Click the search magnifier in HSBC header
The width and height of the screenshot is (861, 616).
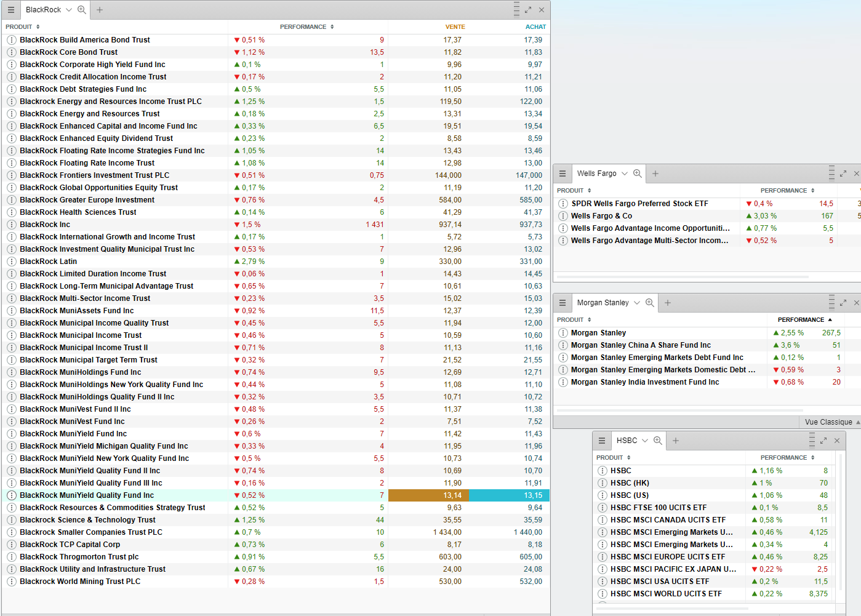658,441
